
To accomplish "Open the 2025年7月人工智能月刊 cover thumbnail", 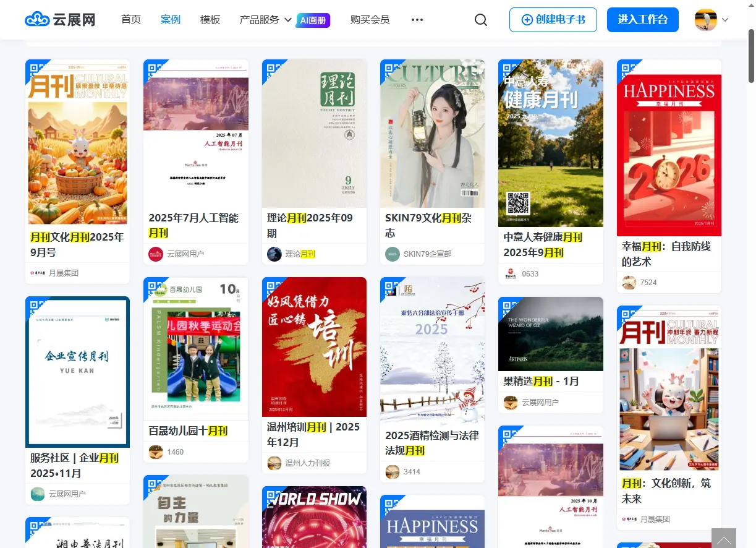I will 195,133.
